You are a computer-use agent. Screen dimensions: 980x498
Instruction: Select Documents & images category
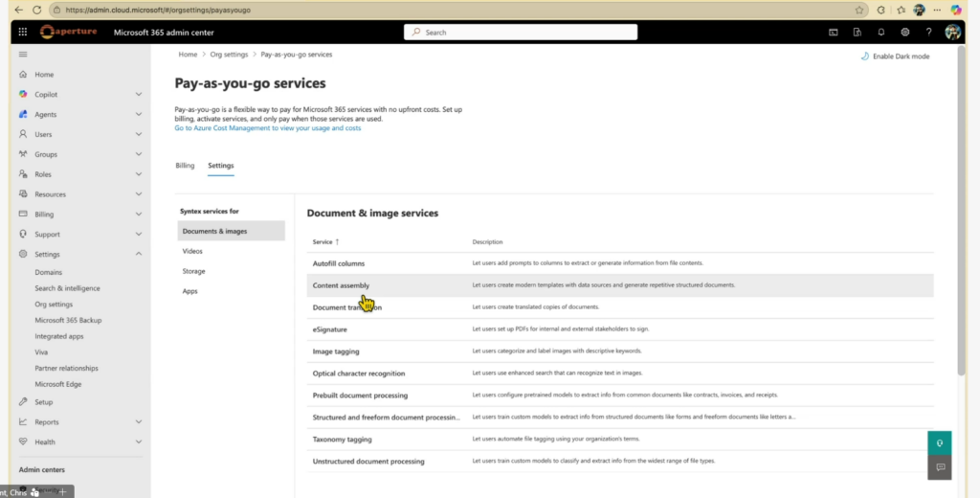coord(232,231)
